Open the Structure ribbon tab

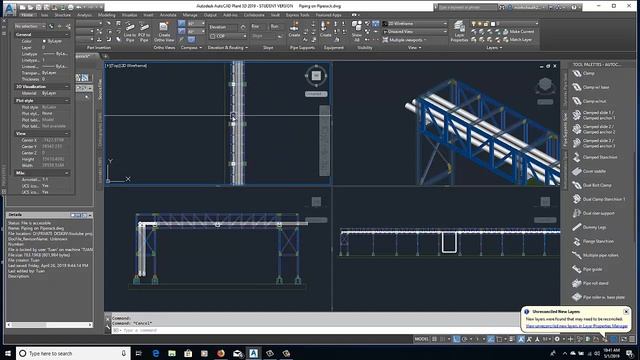(62, 15)
